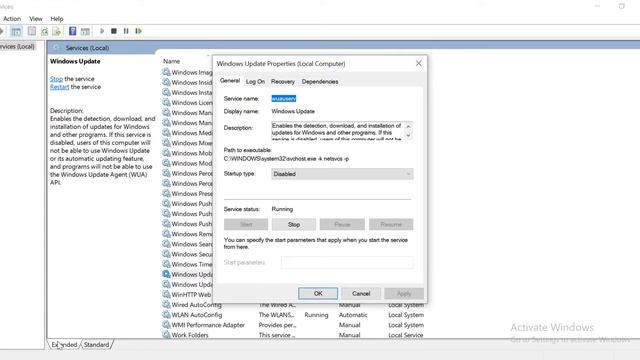Viewport: 640px width, 360px height.
Task: Close the Windows Update Properties dialog
Action: tap(418, 63)
